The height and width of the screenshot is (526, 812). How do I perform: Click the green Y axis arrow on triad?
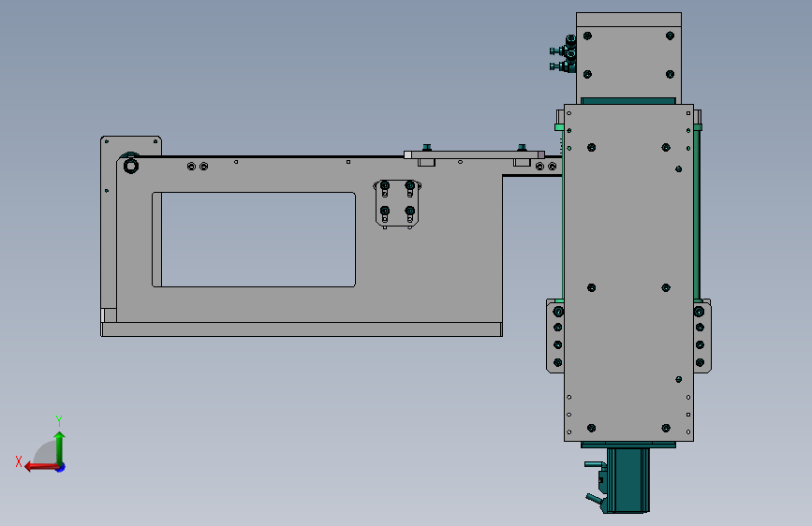tap(60, 447)
